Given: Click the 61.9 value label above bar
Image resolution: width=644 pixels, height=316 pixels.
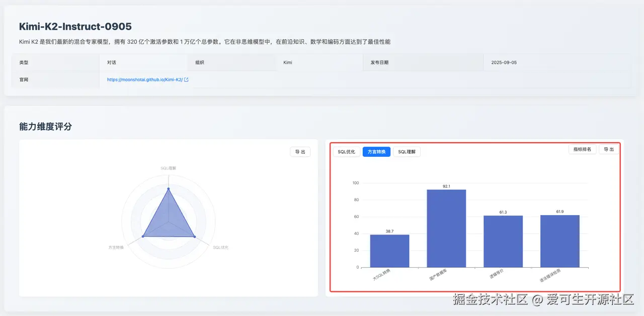Looking at the screenshot, I should click(x=560, y=212).
